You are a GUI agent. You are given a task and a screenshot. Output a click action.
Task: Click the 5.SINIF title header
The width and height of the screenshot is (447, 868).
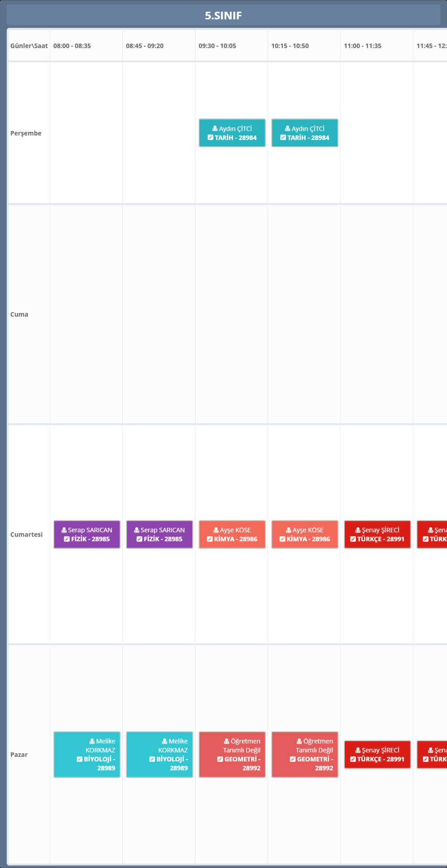(223, 16)
